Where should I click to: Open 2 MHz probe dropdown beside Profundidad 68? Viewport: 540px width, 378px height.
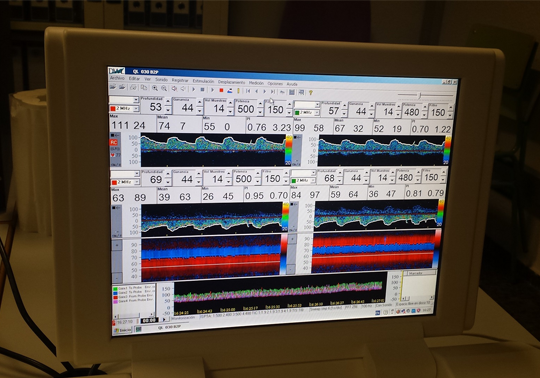312,181
